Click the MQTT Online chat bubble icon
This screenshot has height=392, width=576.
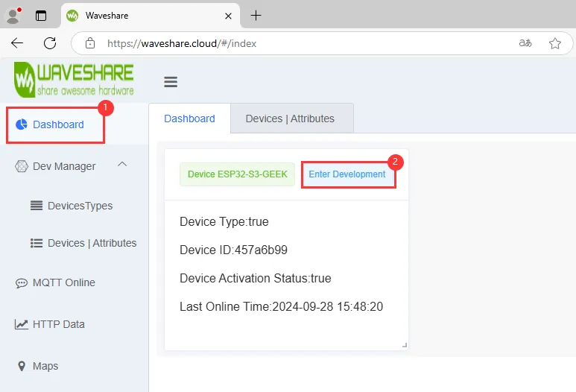click(22, 283)
